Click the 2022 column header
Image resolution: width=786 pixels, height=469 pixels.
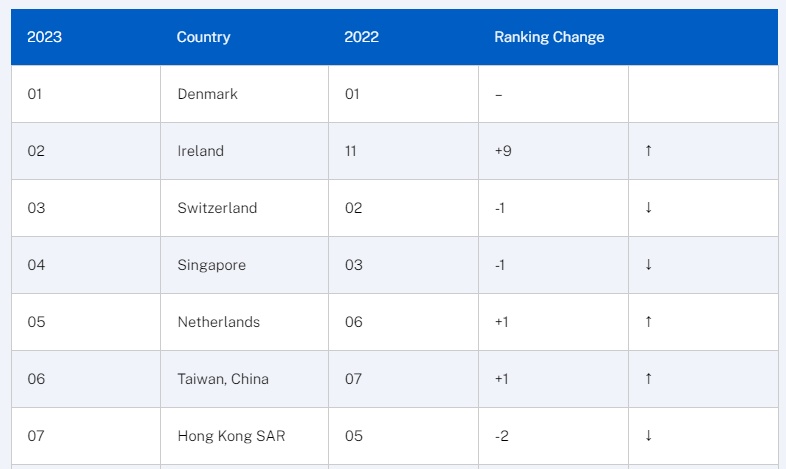point(360,37)
